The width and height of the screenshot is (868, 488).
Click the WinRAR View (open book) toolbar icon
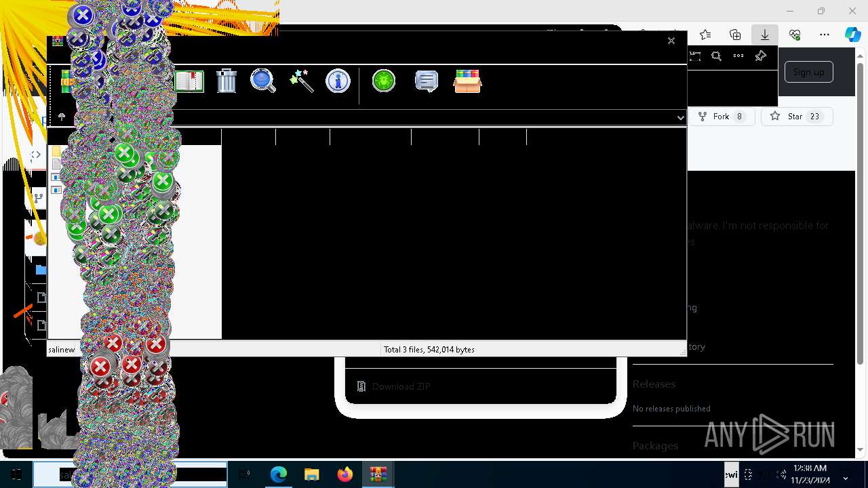pyautogui.click(x=189, y=81)
